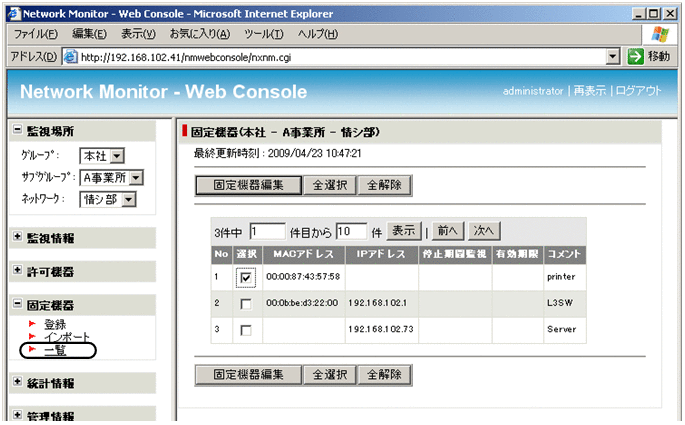Click the red arrow beside インポート

pyautogui.click(x=32, y=336)
